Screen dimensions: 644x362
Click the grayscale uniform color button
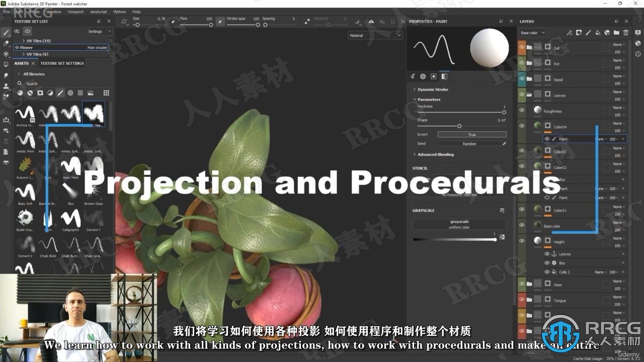(x=459, y=224)
